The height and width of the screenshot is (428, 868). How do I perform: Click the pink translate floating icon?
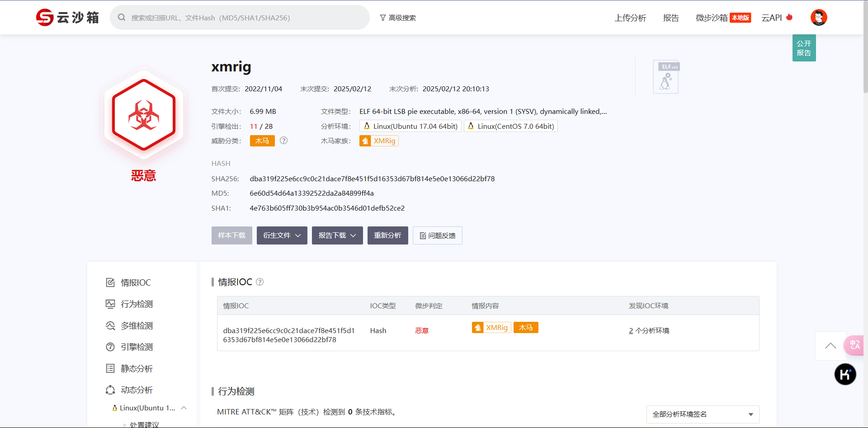tap(854, 345)
